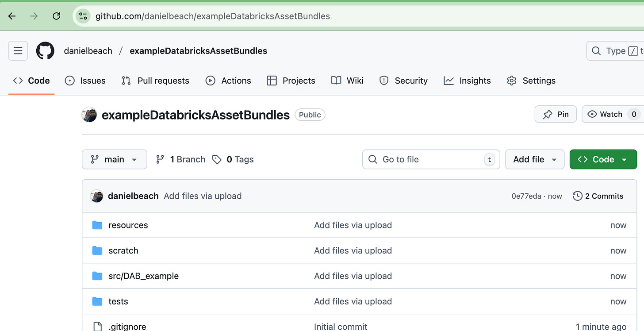Screen dimensions: 644x331
Task: Pin this repository with the Pin button
Action: [556, 114]
